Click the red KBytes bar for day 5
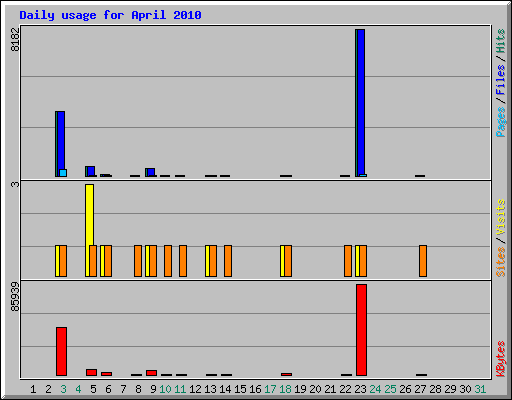This screenshot has width=512, height=400. [x=91, y=372]
